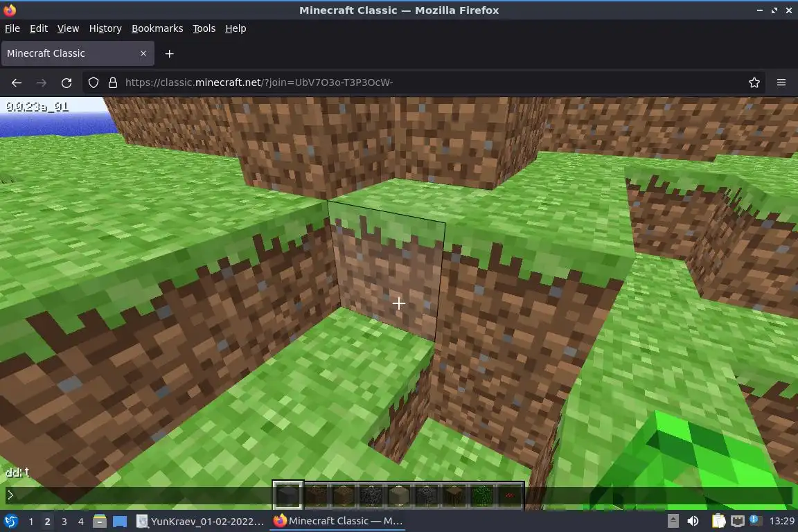Open the Firefox hamburger menu
The image size is (798, 532).
click(x=781, y=82)
